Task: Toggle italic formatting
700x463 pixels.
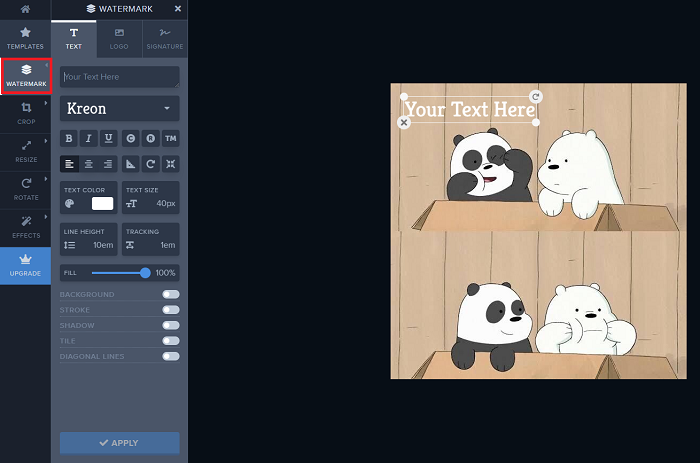Action: (x=88, y=138)
